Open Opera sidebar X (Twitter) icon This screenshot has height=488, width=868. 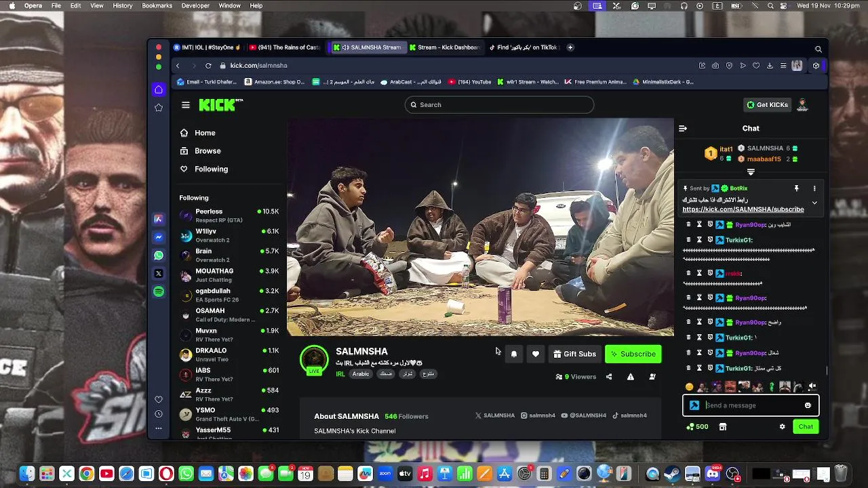[x=159, y=274]
